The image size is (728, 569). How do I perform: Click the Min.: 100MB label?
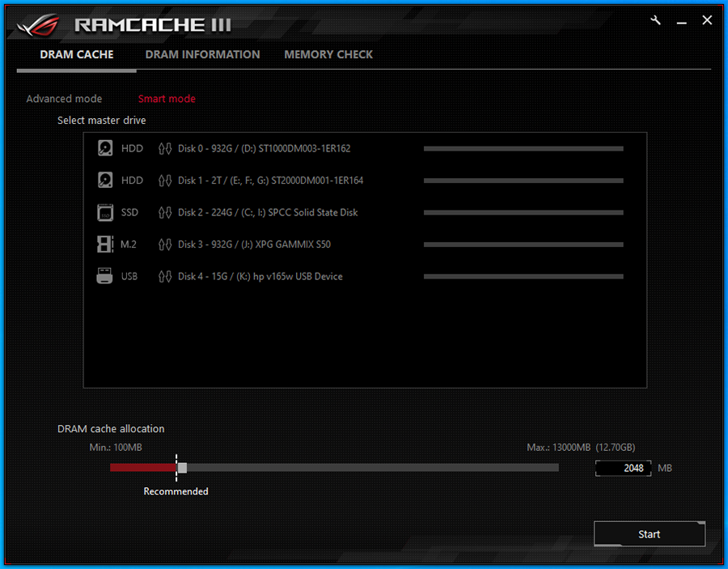point(116,448)
